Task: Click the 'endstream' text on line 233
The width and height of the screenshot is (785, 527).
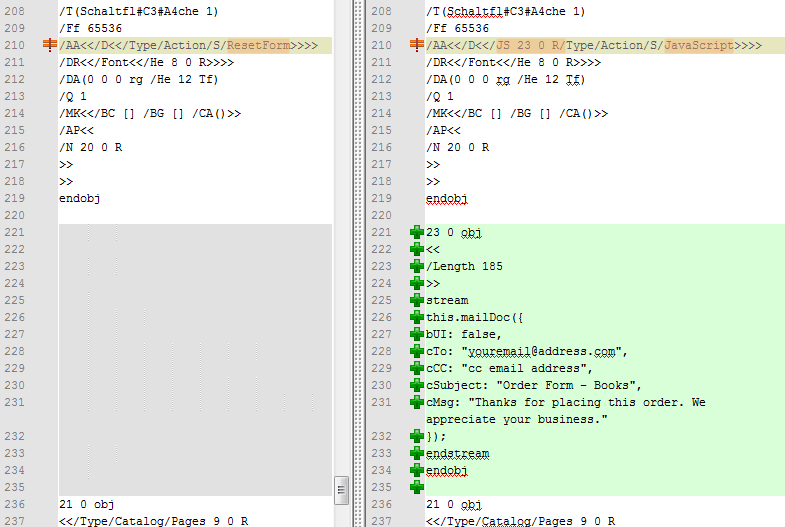Action: coord(457,453)
